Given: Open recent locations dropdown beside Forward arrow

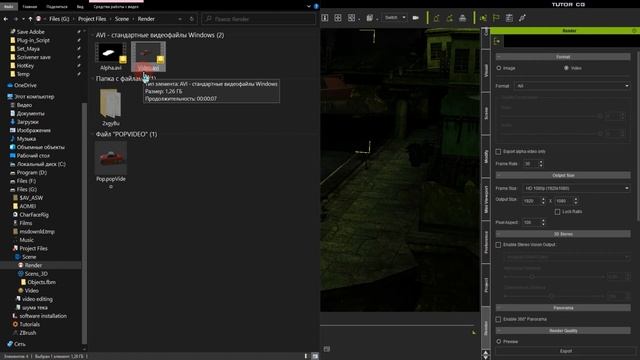Looking at the screenshot, I should pos(23,19).
